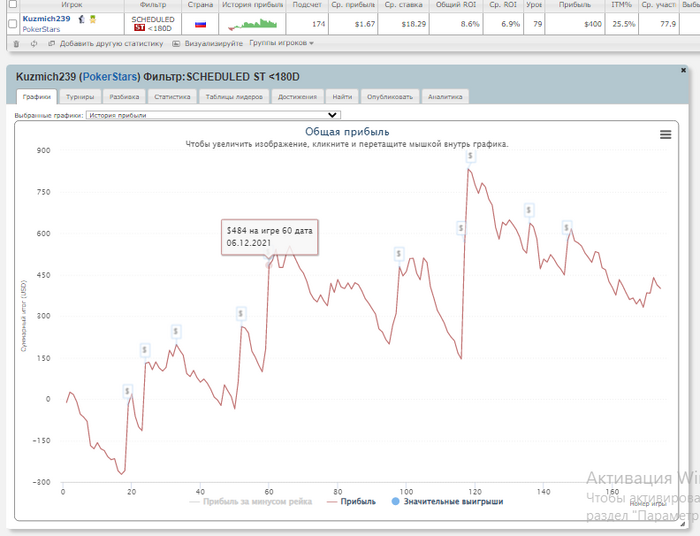Click the $ marker at the 900 peak
The image size is (700, 536).
470,156
